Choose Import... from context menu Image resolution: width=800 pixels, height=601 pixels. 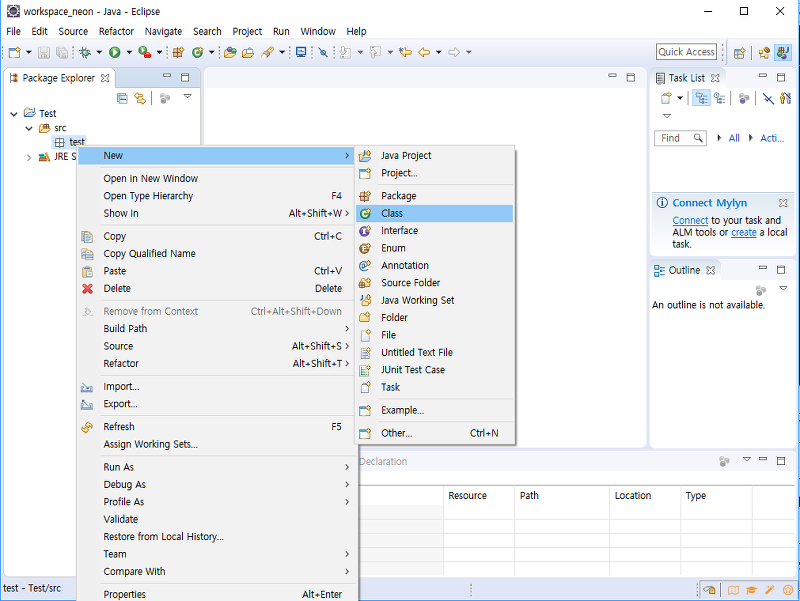click(x=216, y=387)
